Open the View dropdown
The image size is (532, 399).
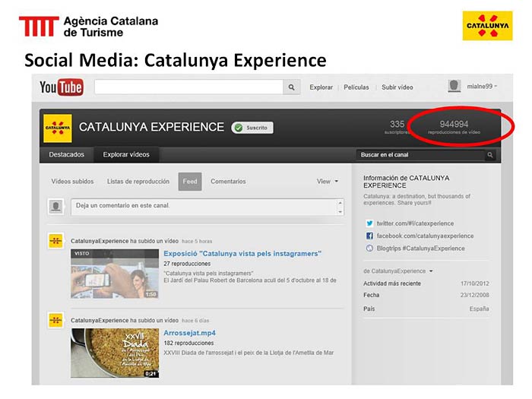click(328, 182)
